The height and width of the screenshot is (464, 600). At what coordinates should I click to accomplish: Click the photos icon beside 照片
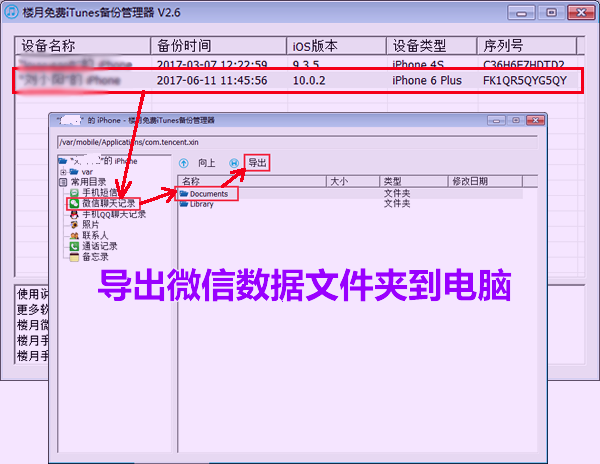pos(74,225)
